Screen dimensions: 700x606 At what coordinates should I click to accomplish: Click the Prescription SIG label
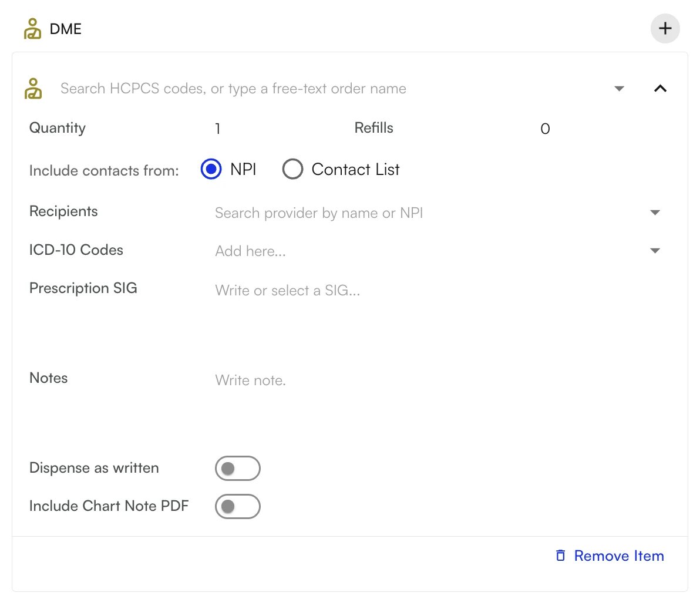83,288
